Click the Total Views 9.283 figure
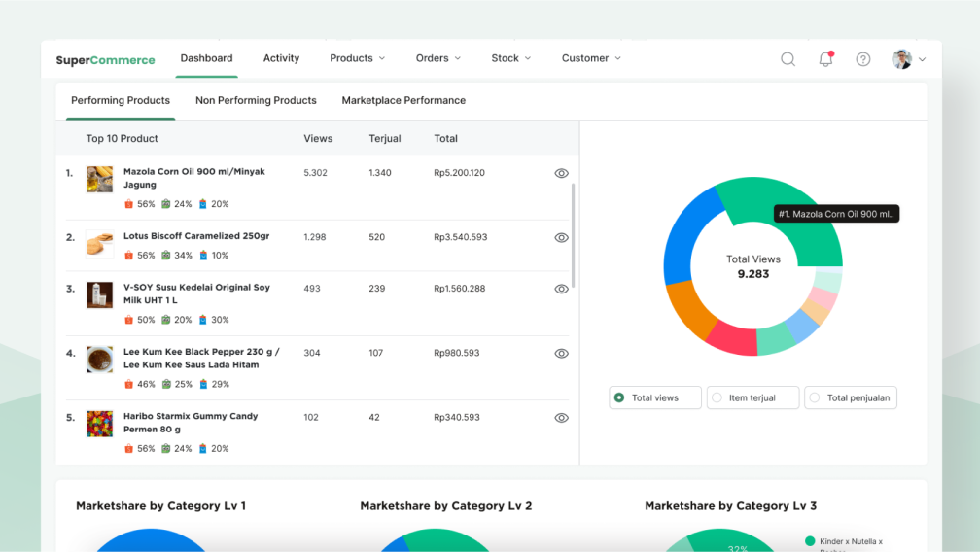This screenshot has width=980, height=552. pyautogui.click(x=753, y=274)
